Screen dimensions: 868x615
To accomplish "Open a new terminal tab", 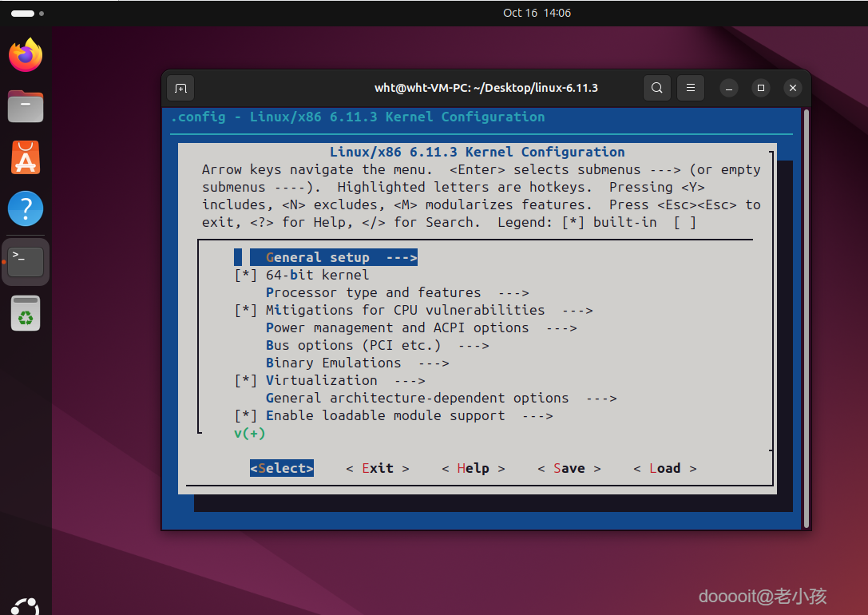I will [x=180, y=88].
